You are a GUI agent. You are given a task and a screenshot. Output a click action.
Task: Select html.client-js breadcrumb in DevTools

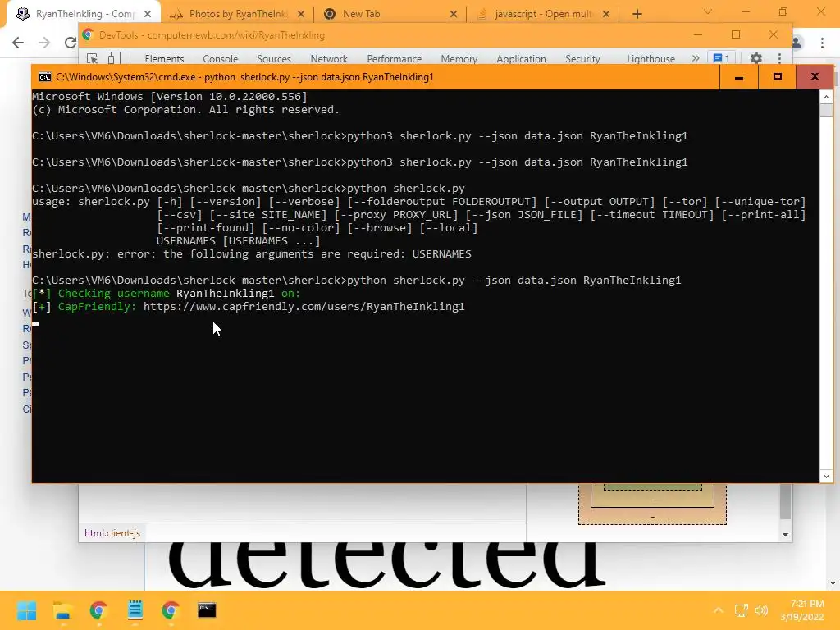tap(112, 533)
